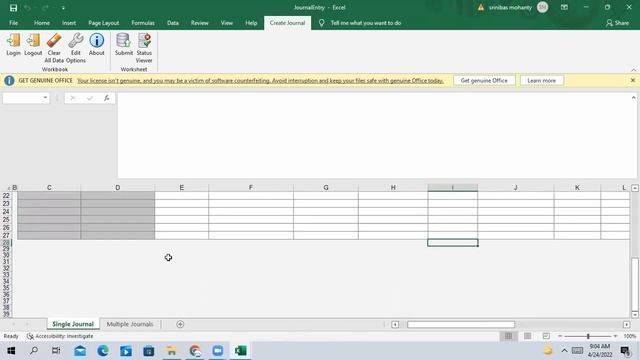Expand the Name Box dropdown
The height and width of the screenshot is (360, 640).
45,98
